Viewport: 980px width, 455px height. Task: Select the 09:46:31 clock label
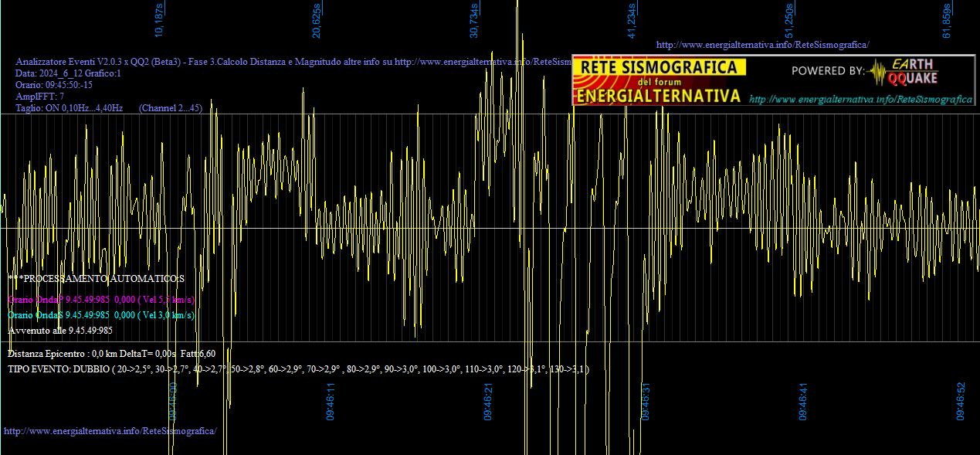(646, 402)
